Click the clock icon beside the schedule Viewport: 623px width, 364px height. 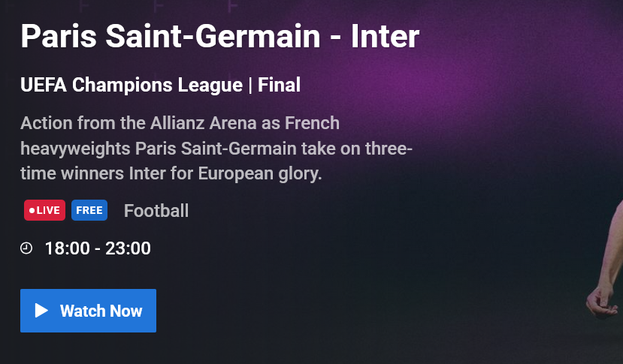26,248
